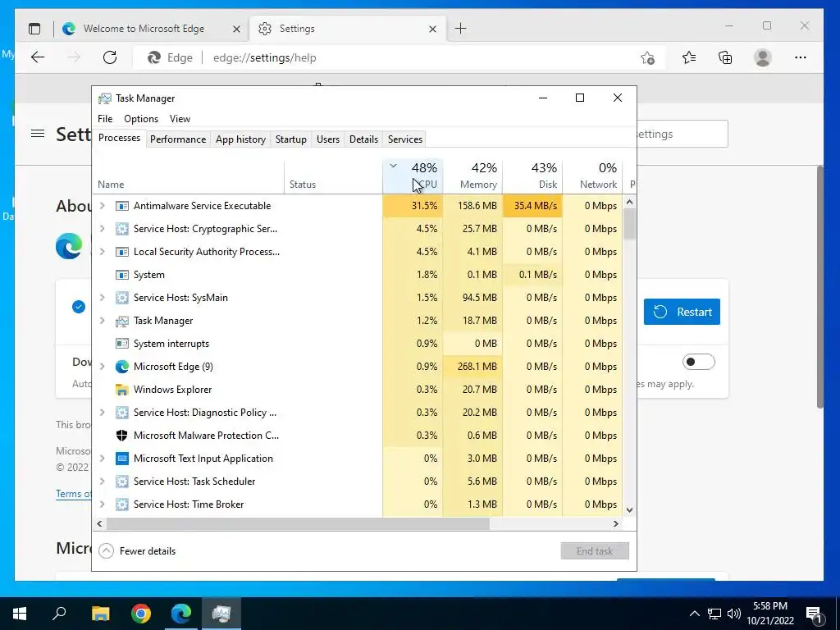Click the System process icon
The height and width of the screenshot is (630, 840).
(122, 275)
